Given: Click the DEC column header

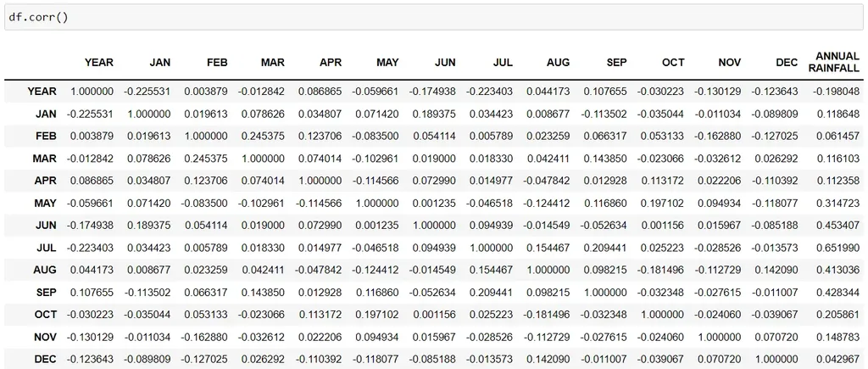Looking at the screenshot, I should pyautogui.click(x=786, y=63).
